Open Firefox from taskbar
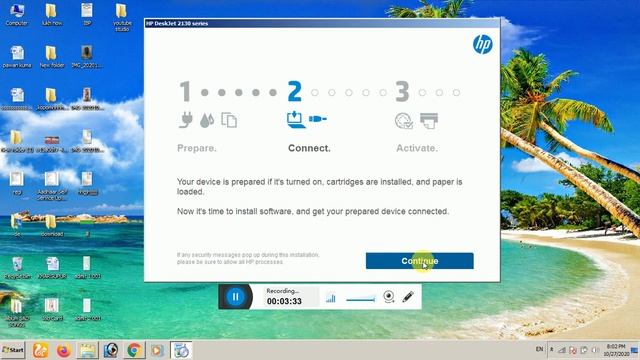This screenshot has width=640, height=360. (64, 350)
